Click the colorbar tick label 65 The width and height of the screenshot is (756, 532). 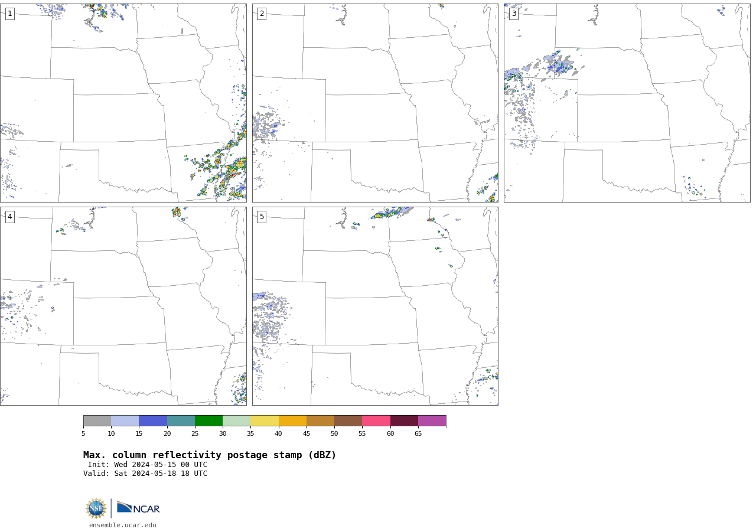pos(418,434)
